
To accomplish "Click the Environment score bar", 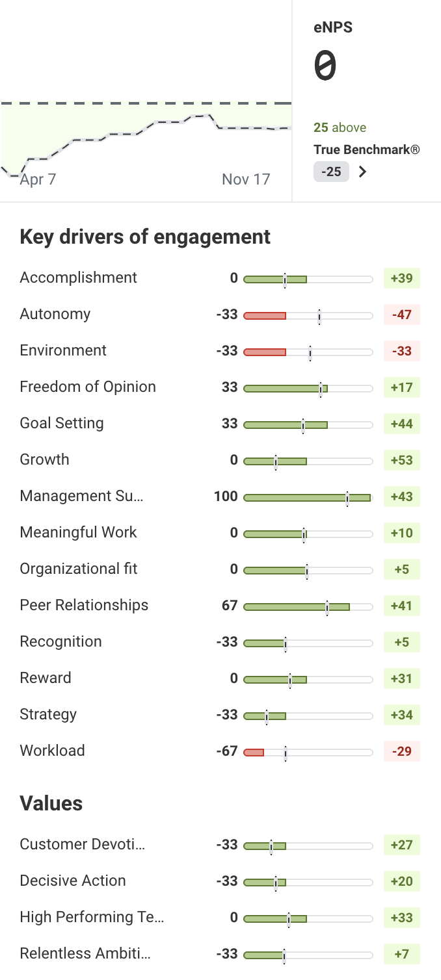I will (308, 352).
